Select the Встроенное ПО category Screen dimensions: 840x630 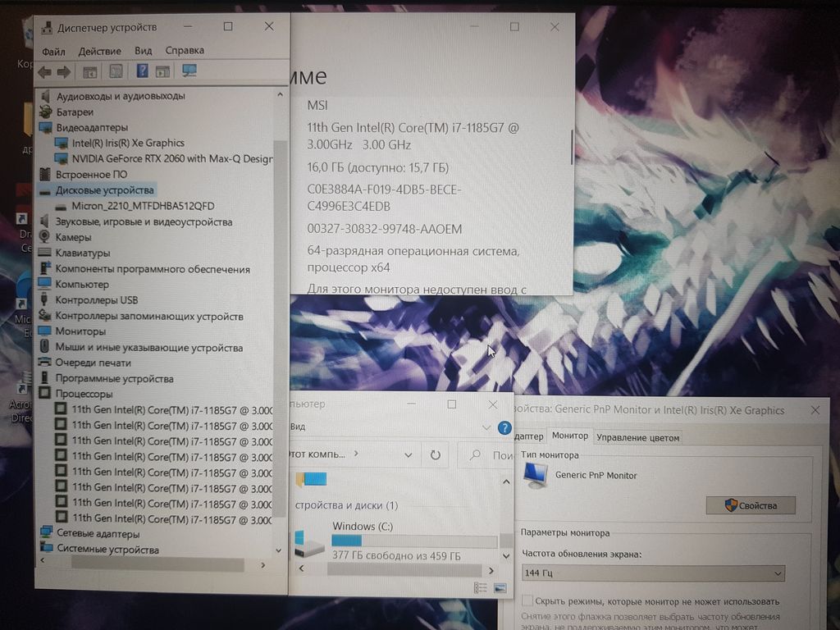[x=92, y=175]
